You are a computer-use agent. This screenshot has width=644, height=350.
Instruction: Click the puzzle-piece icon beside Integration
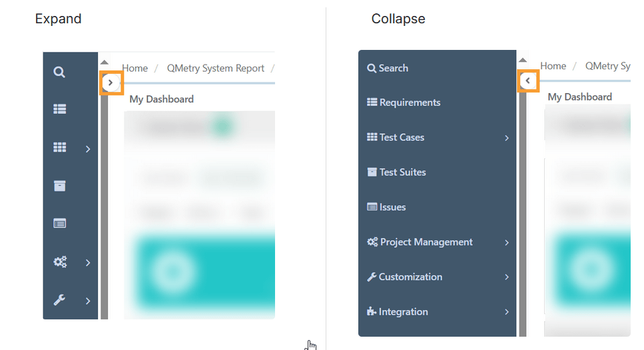372,311
